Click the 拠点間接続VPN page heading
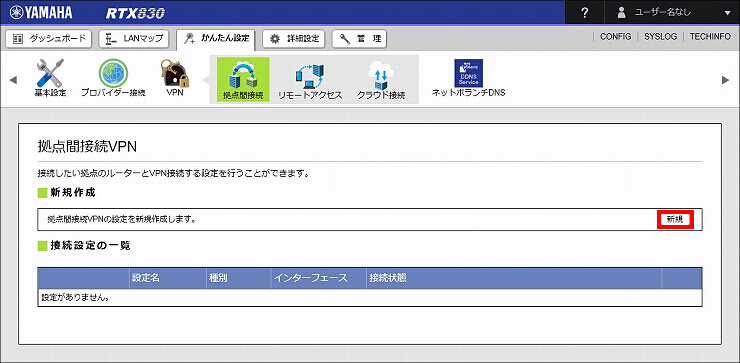The width and height of the screenshot is (740, 363). (87, 147)
